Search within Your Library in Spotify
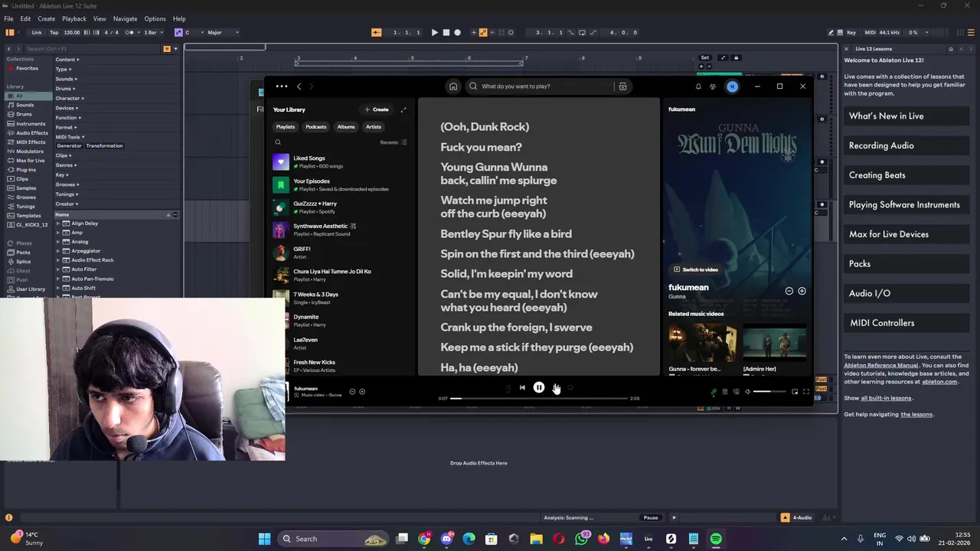Image resolution: width=980 pixels, height=551 pixels. [x=278, y=142]
